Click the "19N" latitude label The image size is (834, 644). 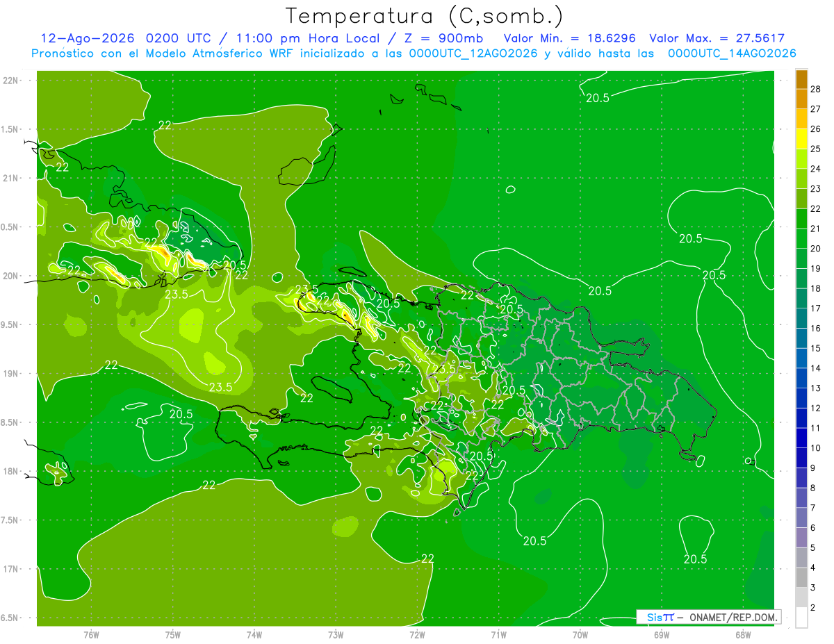coord(10,374)
